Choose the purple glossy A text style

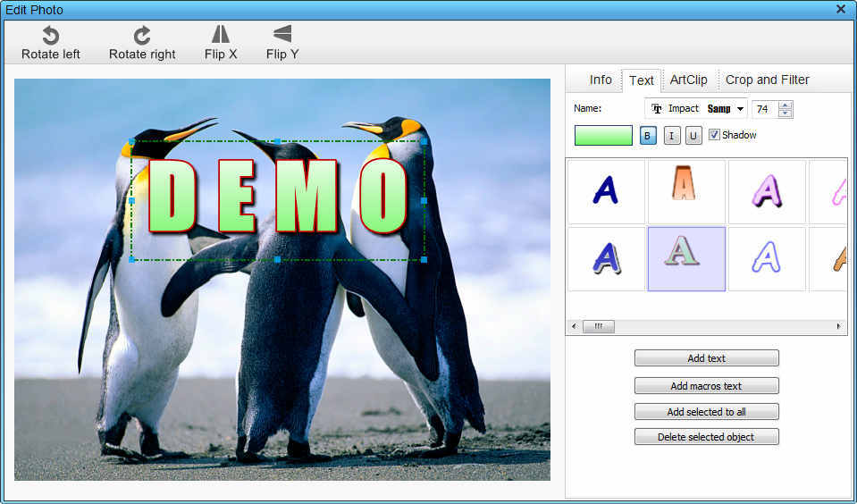(x=767, y=192)
